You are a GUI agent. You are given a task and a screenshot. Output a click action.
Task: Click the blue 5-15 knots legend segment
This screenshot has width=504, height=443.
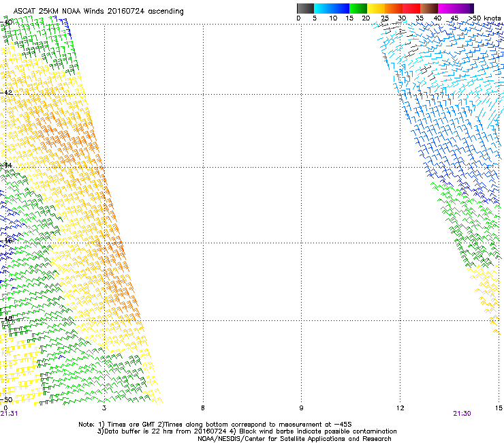[x=332, y=8]
